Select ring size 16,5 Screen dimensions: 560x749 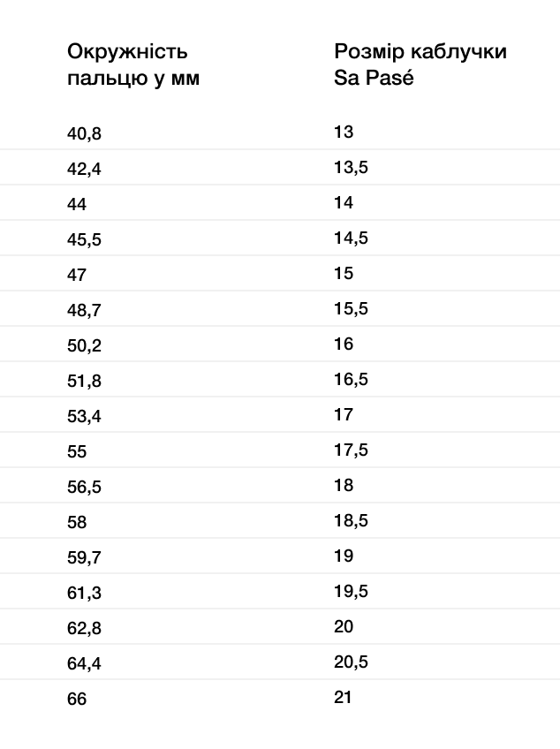point(351,379)
